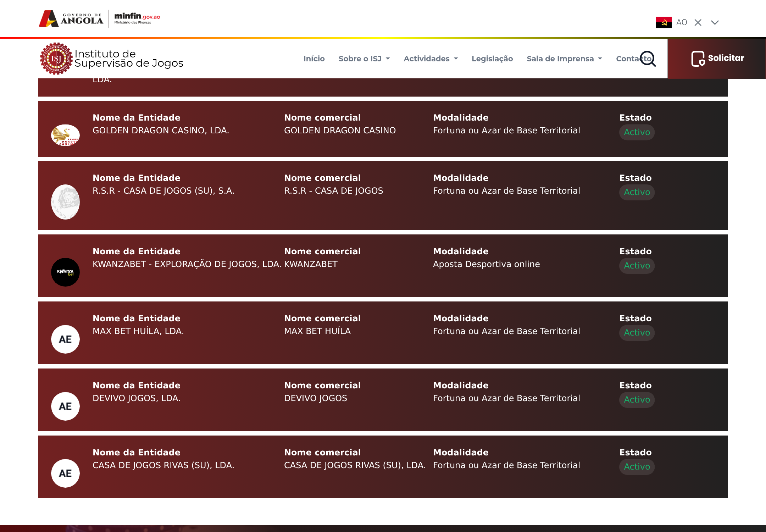
Task: Open the Legislação menu item
Action: click(492, 59)
